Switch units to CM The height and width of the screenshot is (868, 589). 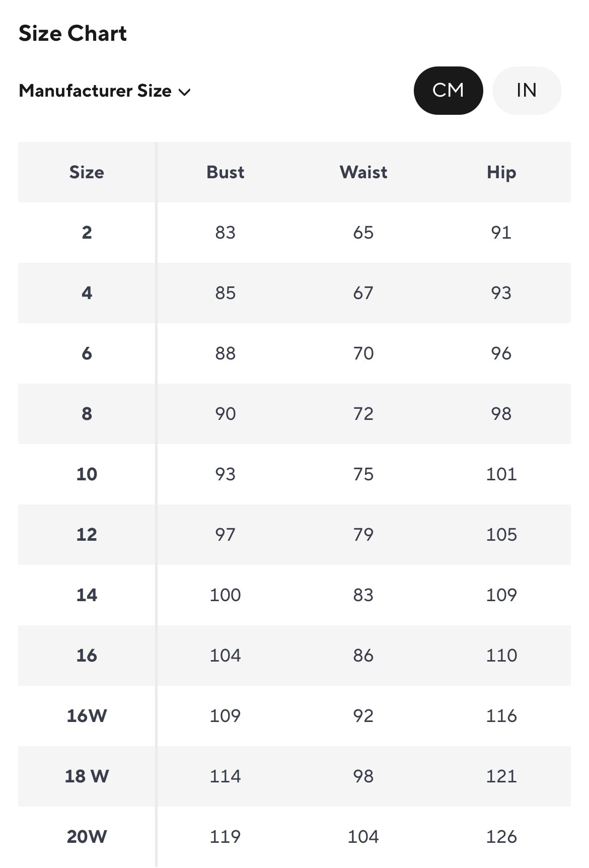point(448,91)
